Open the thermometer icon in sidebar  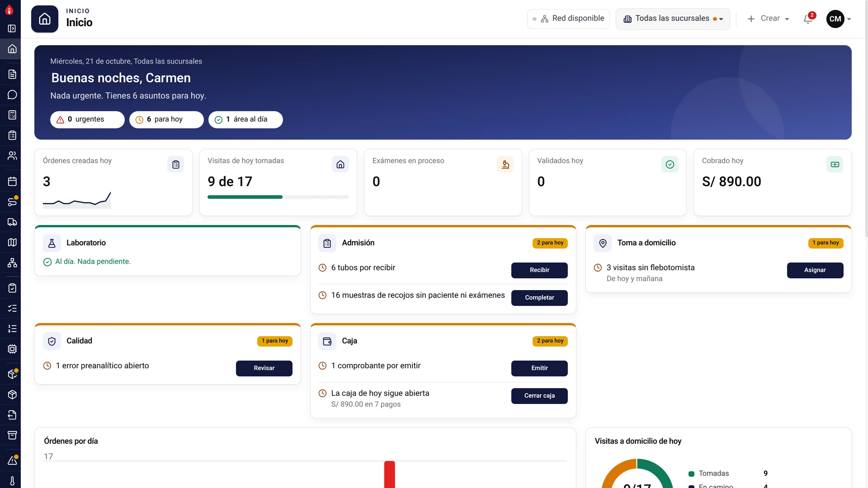click(12, 481)
